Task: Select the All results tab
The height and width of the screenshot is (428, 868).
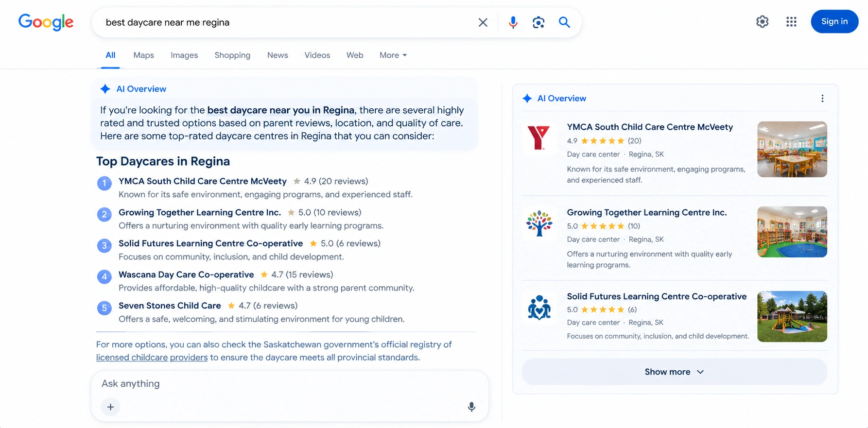Action: (x=110, y=55)
